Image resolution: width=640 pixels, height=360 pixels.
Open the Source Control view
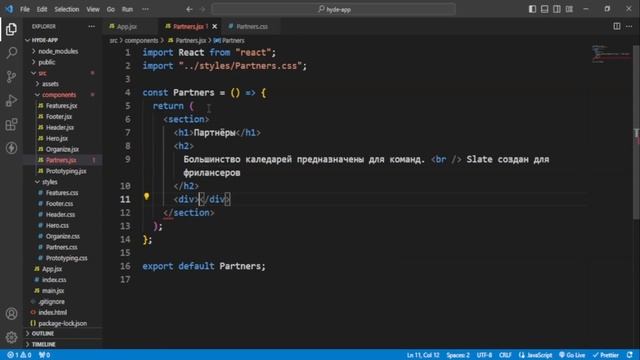11,76
